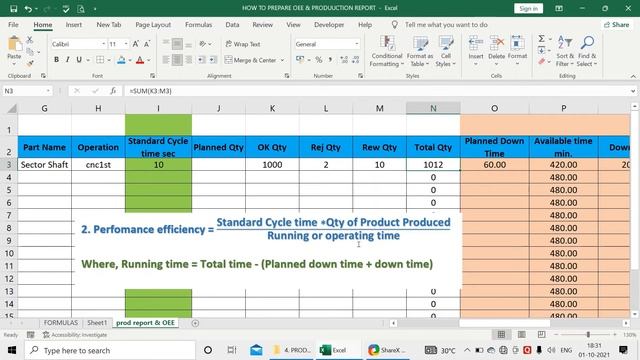Screen dimensions: 640x360
Task: Switch to the Formulas tab
Action: pos(198,24)
